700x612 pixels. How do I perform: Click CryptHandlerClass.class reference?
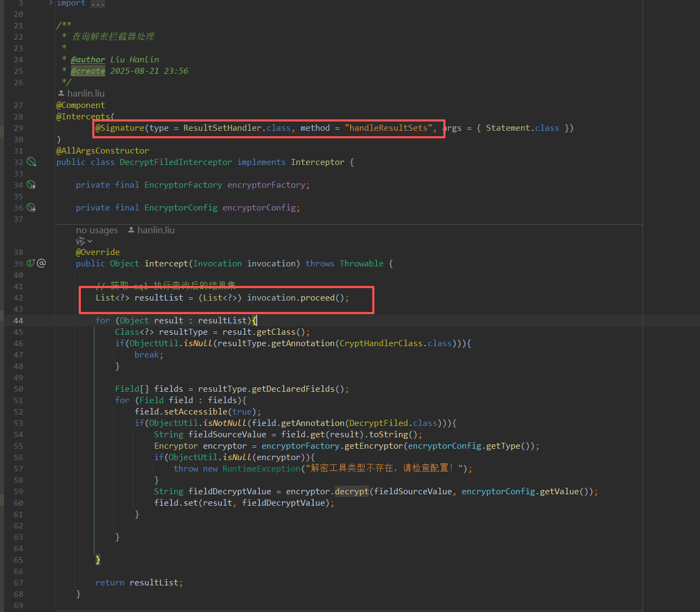(396, 343)
